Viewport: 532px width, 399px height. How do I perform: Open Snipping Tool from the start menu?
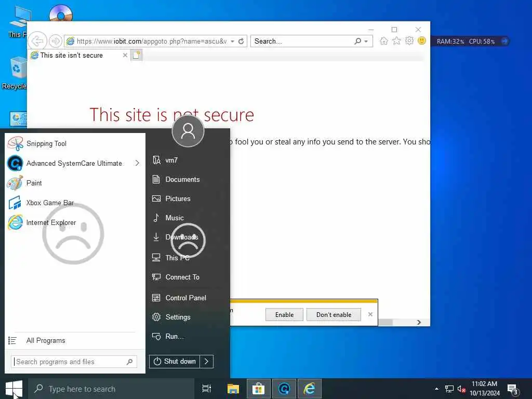(x=75, y=143)
